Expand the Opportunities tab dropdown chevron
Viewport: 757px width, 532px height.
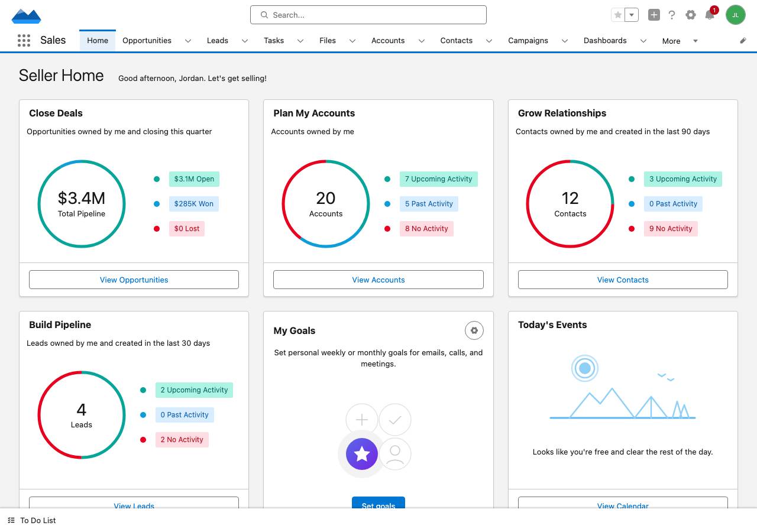tap(188, 41)
